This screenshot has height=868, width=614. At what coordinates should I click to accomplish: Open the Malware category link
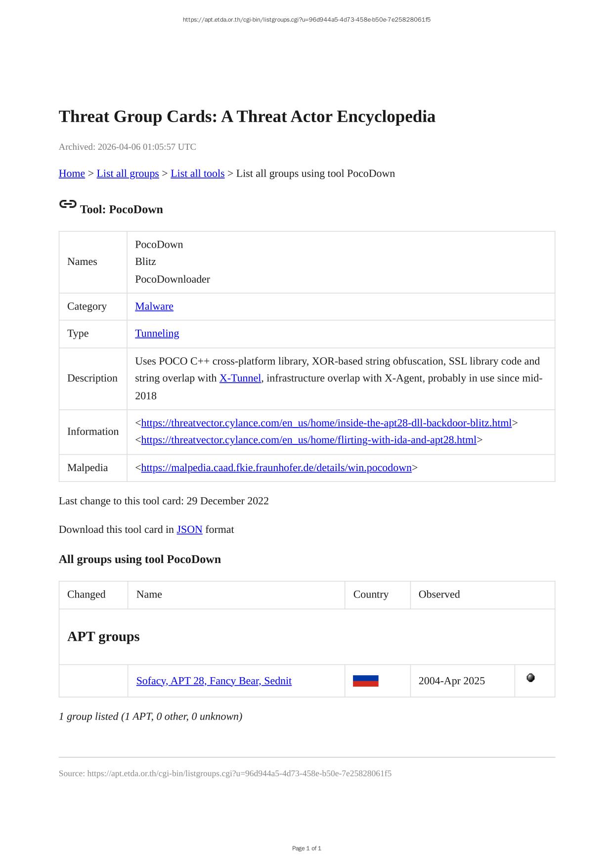pos(154,306)
